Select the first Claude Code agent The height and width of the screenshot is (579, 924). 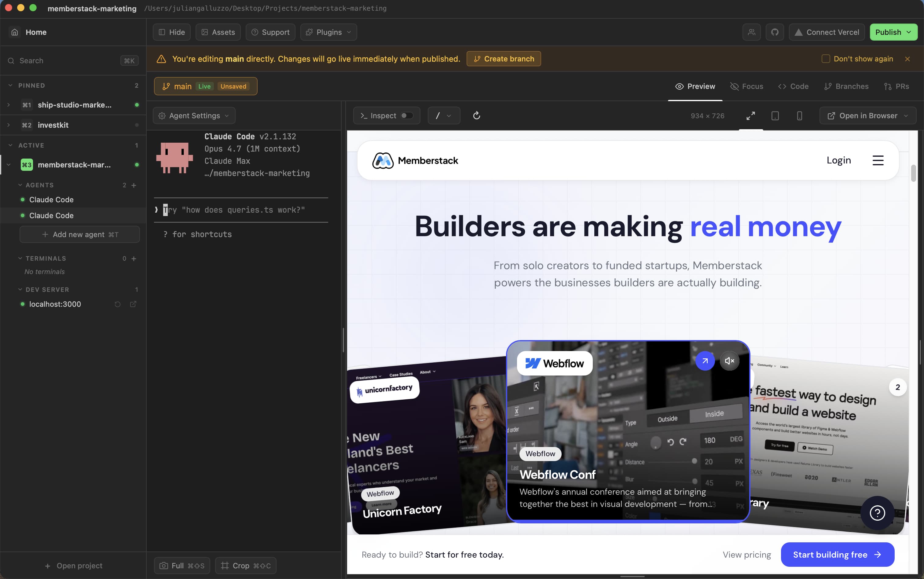tap(73, 200)
